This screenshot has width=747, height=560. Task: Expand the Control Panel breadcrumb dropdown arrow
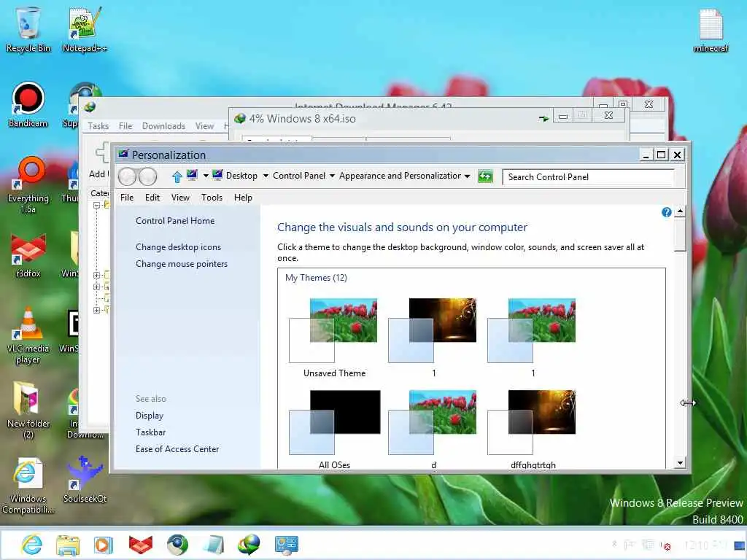click(332, 176)
